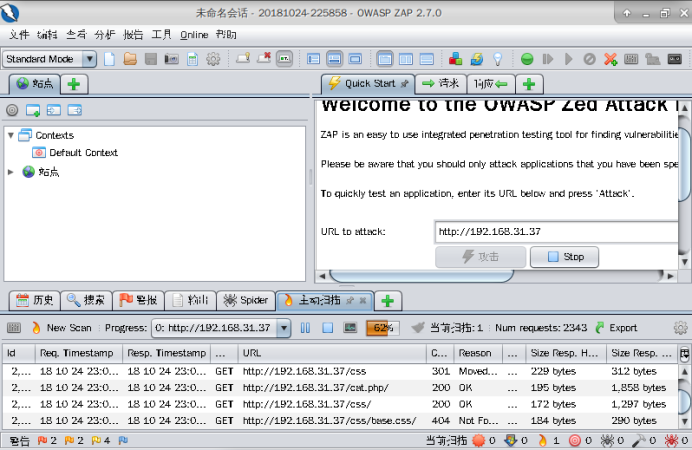Click the broom clean completed scans icon
The image size is (692, 450).
(x=417, y=328)
